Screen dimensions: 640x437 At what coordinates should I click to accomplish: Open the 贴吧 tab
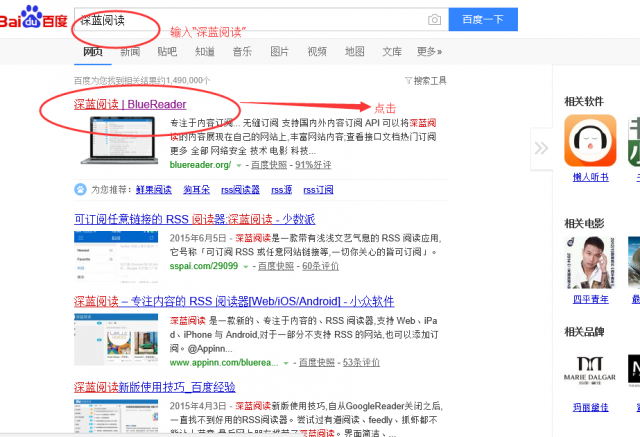click(x=167, y=52)
